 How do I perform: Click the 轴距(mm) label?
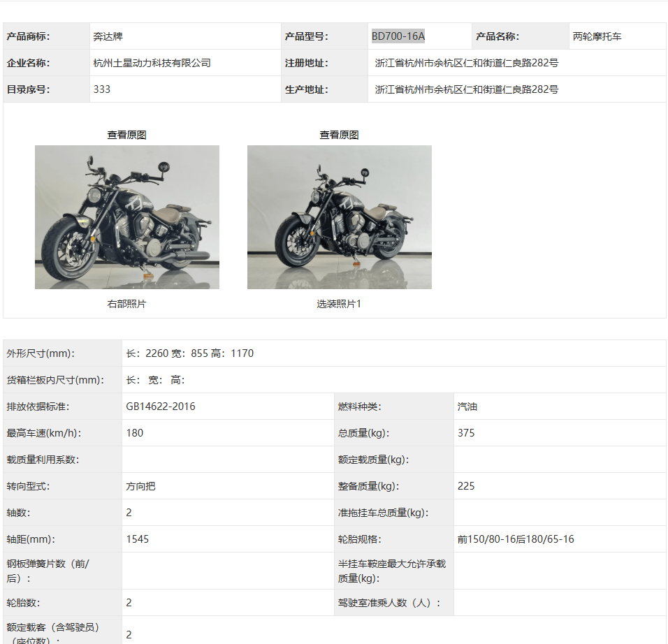31,539
